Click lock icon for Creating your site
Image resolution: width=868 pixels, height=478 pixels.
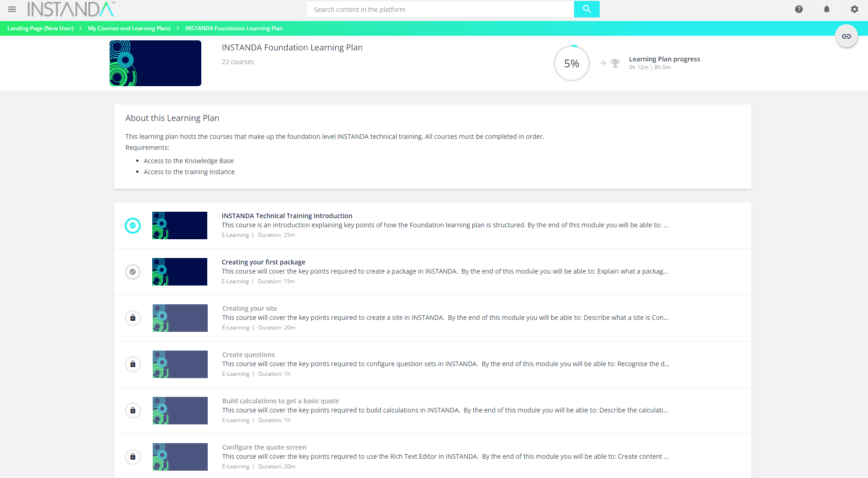[x=133, y=318]
